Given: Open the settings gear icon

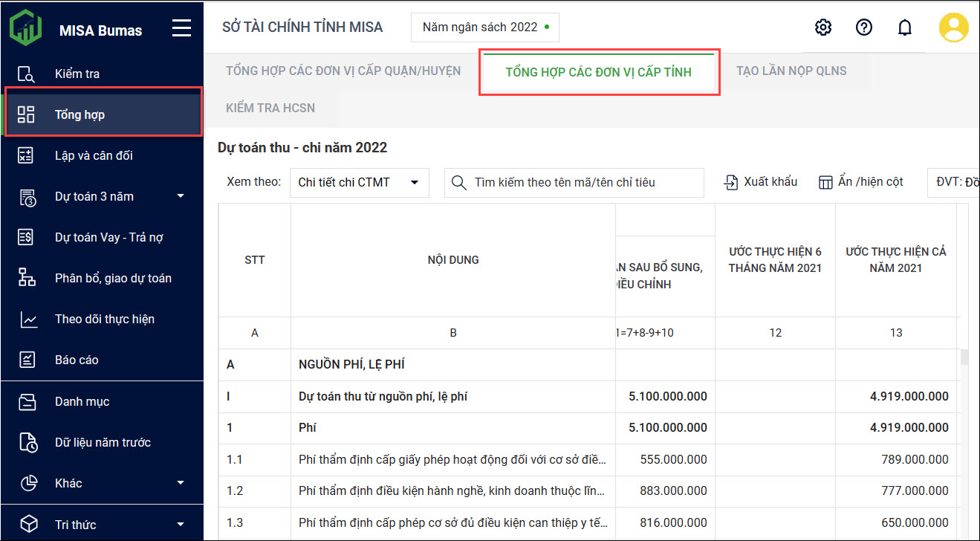Looking at the screenshot, I should click(822, 27).
